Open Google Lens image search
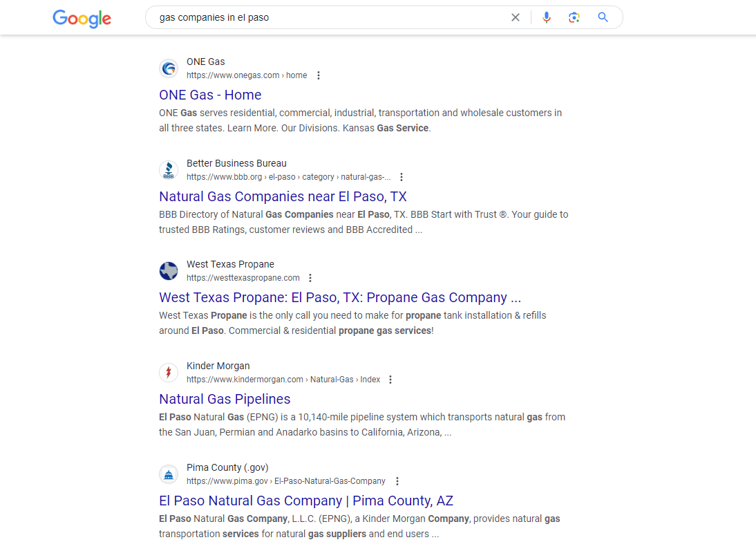Image resolution: width=756 pixels, height=560 pixels. point(574,18)
